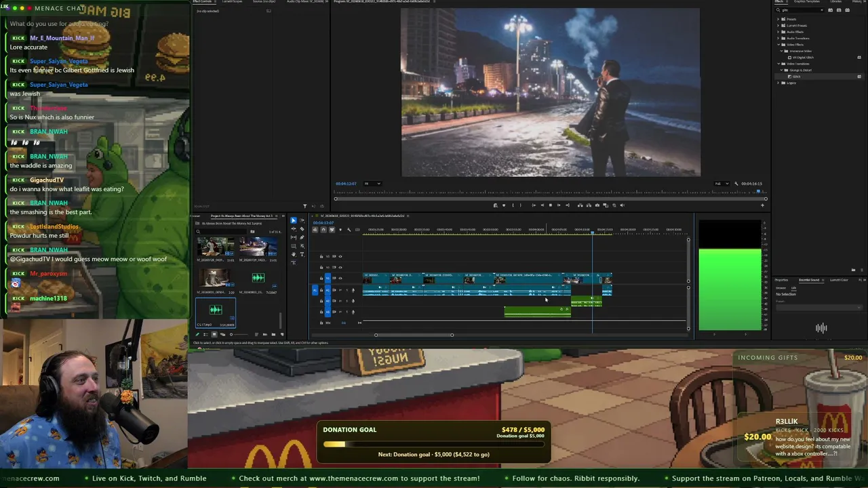
Task: Expand the Audio Effects folder
Action: click(778, 32)
